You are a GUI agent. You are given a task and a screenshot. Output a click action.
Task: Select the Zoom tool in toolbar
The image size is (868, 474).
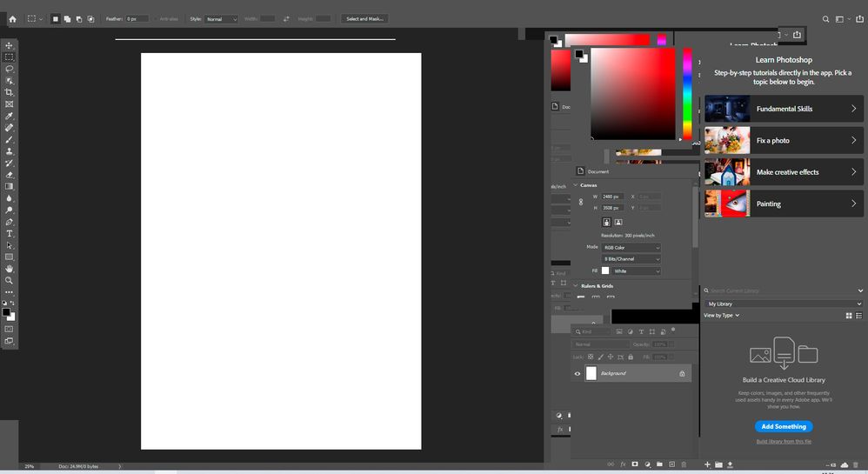pyautogui.click(x=9, y=280)
